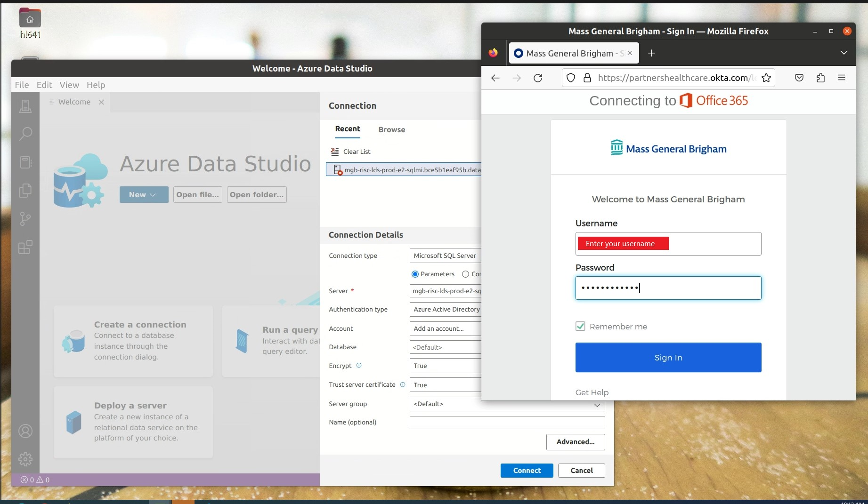The width and height of the screenshot is (868, 504).
Task: Click the Save to Pocket icon in Firefox
Action: point(799,78)
